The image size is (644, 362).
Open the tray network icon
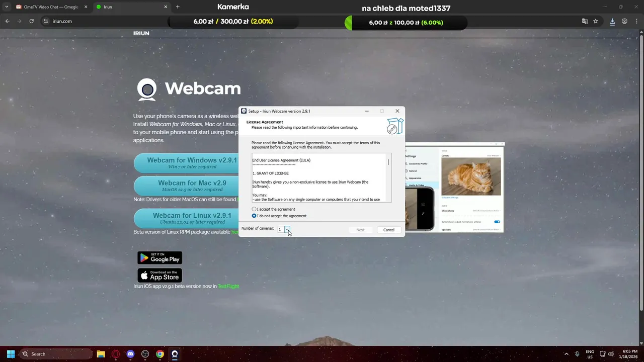[x=602, y=354]
